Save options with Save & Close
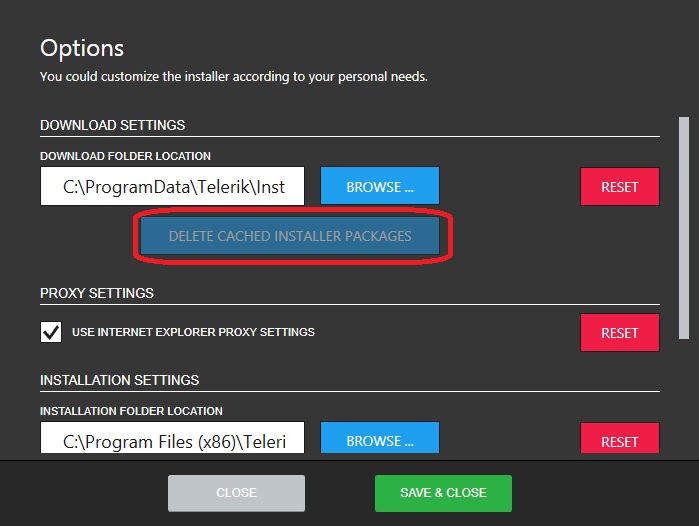Viewport: 699px width, 526px height. (x=443, y=493)
